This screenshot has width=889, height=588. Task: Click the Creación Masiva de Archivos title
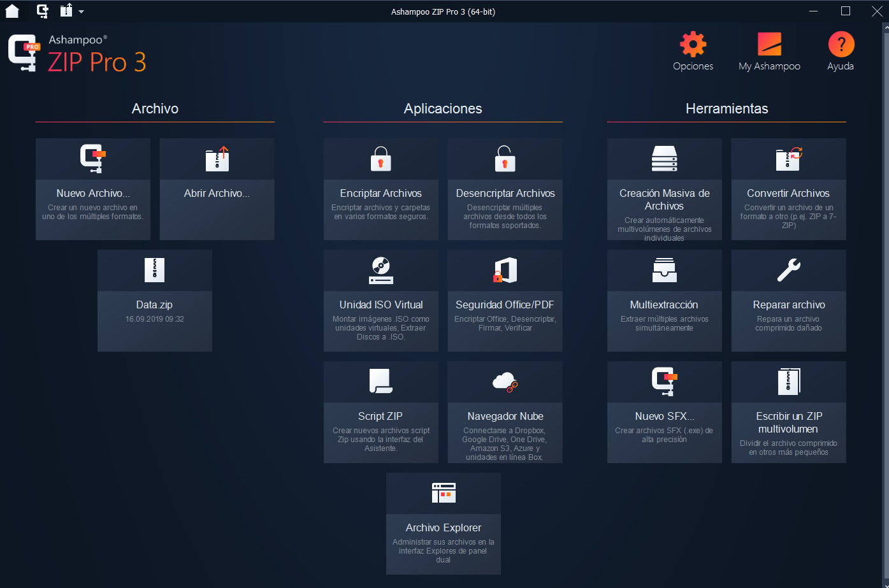coord(664,199)
